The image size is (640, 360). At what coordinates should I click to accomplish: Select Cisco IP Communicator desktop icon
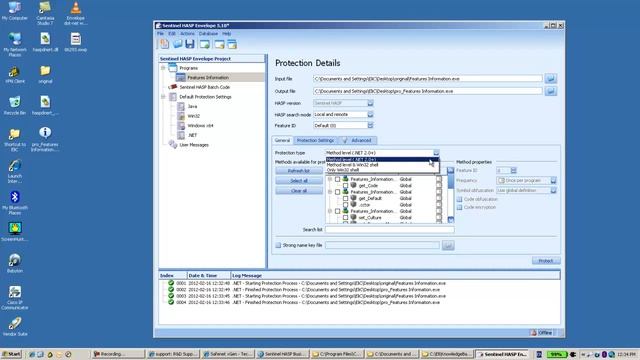pyautogui.click(x=15, y=298)
